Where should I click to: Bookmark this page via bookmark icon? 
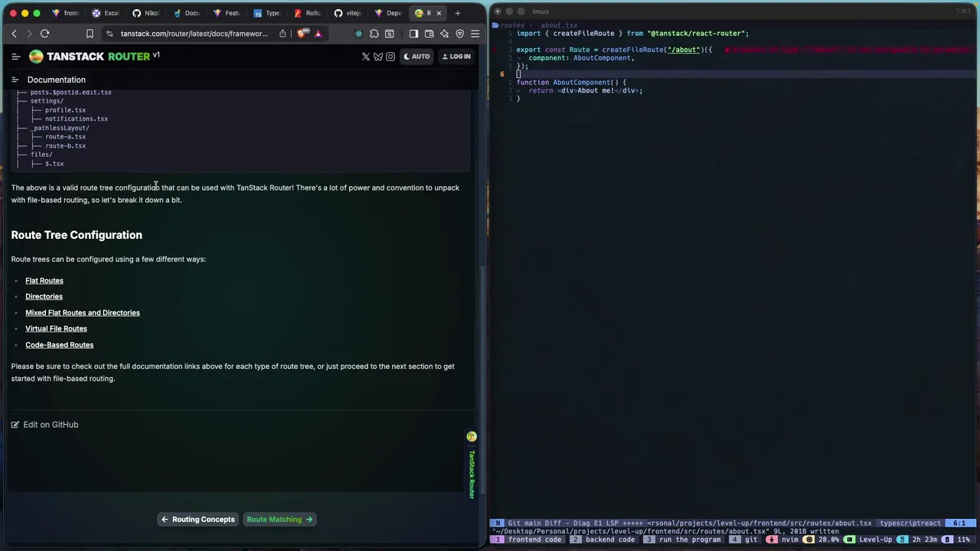tap(90, 34)
